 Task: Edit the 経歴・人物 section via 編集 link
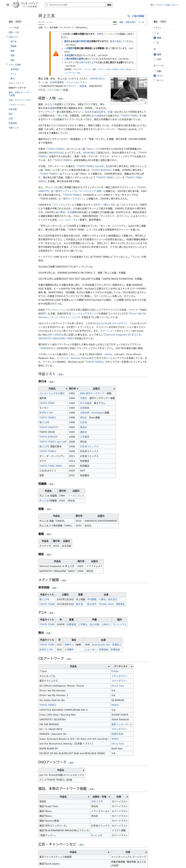coord(60,99)
